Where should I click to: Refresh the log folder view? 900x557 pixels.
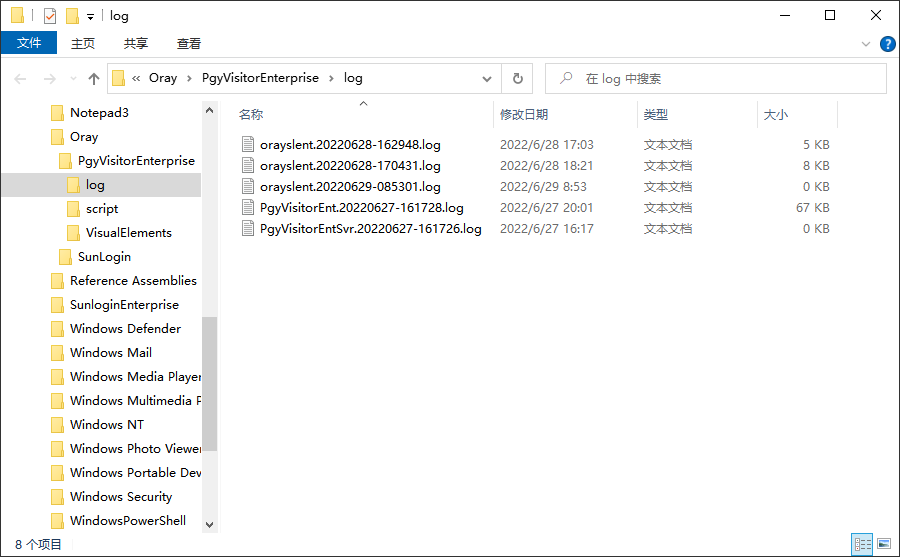point(517,79)
